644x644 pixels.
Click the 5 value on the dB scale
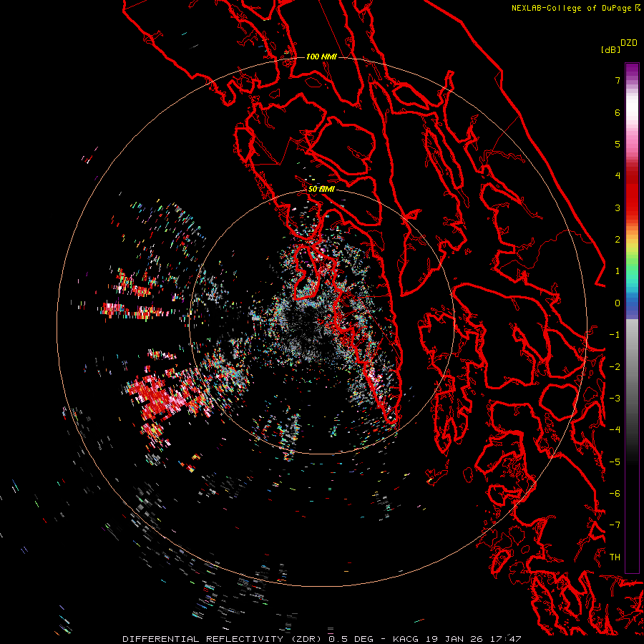pyautogui.click(x=618, y=144)
